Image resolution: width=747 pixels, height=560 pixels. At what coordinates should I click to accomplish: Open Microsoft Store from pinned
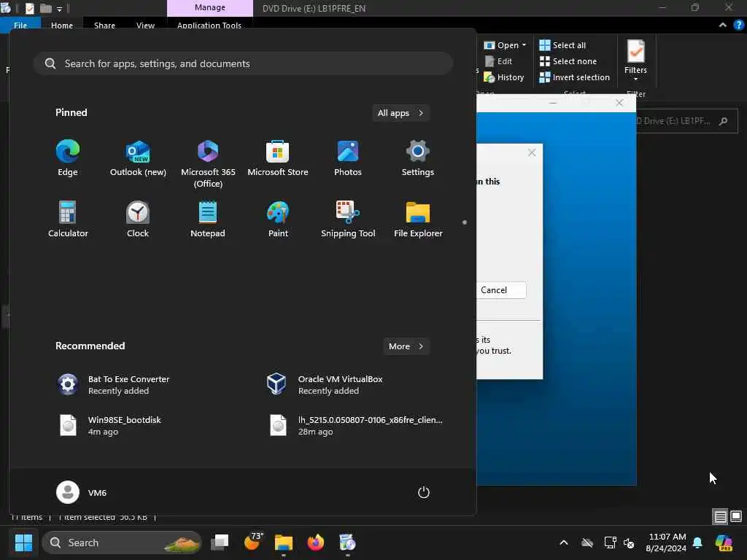(278, 158)
